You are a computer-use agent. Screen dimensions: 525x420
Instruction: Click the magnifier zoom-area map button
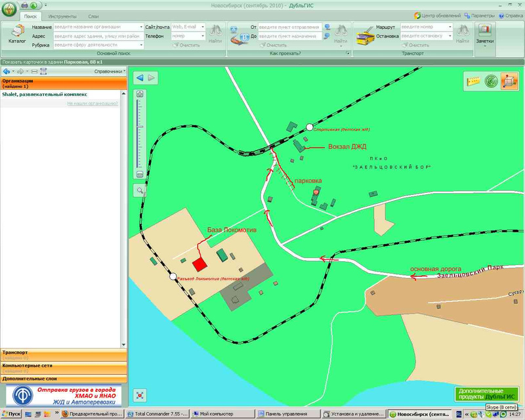pyautogui.click(x=140, y=190)
